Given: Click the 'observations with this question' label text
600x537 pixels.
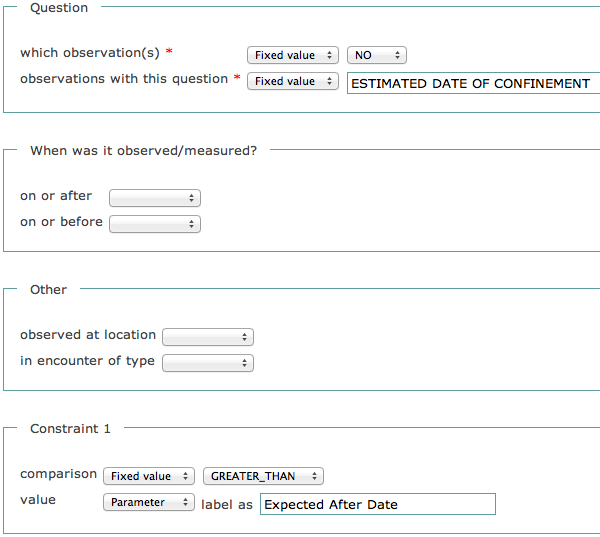Looking at the screenshot, I should [x=123, y=79].
